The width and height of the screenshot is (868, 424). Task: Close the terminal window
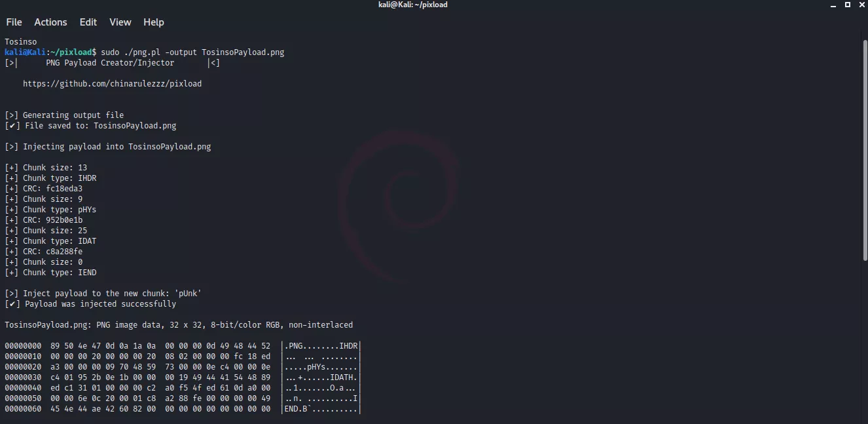pos(861,5)
